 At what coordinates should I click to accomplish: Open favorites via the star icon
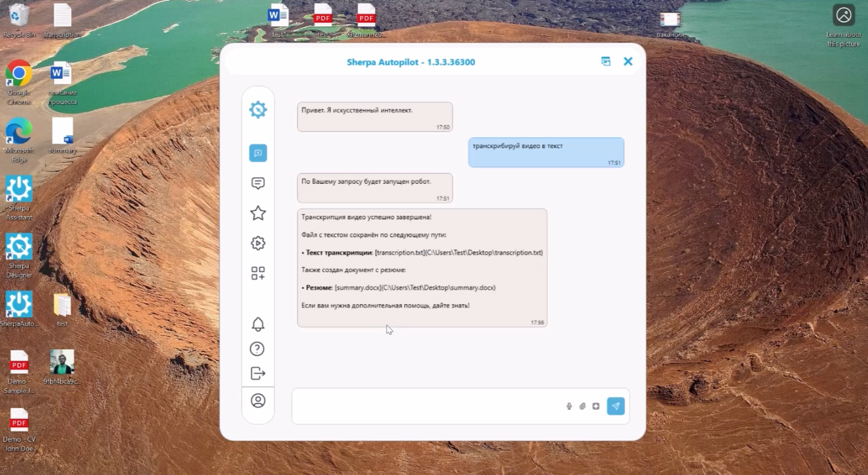(x=258, y=213)
